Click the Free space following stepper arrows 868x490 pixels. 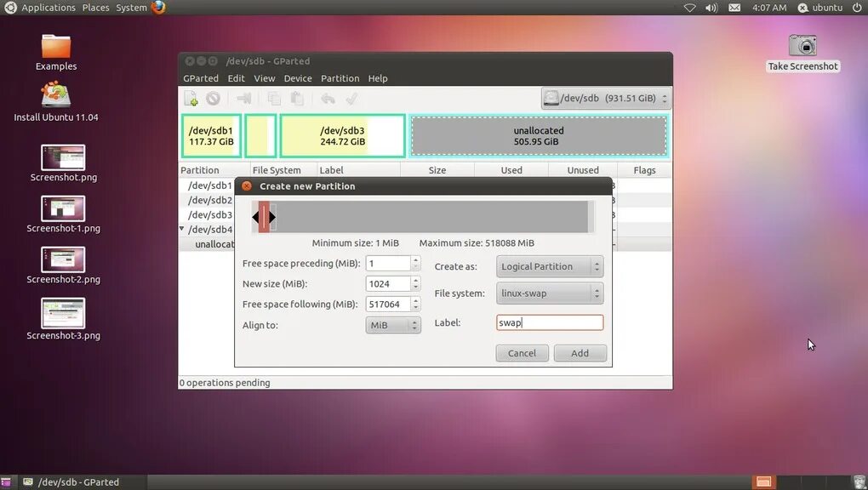[x=416, y=304]
